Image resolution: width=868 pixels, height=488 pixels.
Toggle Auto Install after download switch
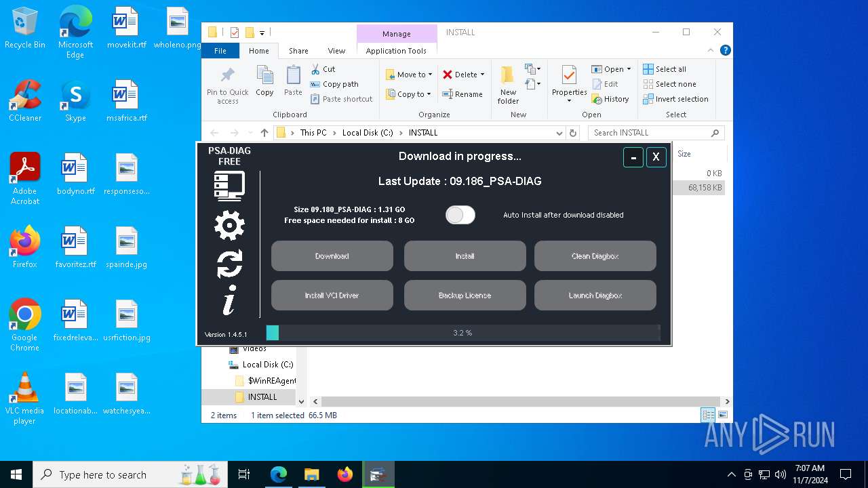pyautogui.click(x=460, y=215)
